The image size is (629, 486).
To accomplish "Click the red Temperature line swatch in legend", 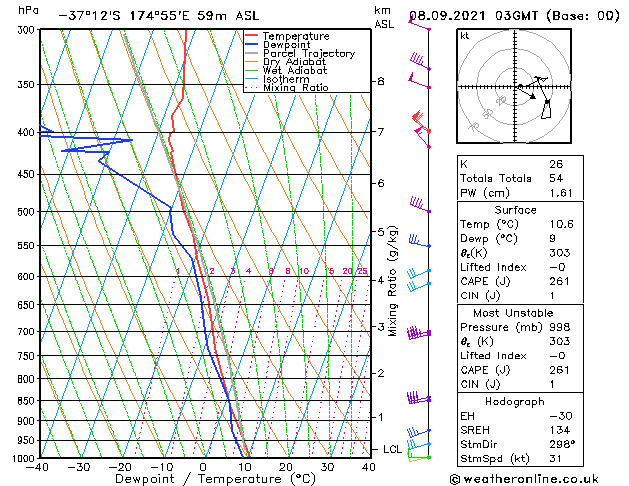I will (x=252, y=36).
